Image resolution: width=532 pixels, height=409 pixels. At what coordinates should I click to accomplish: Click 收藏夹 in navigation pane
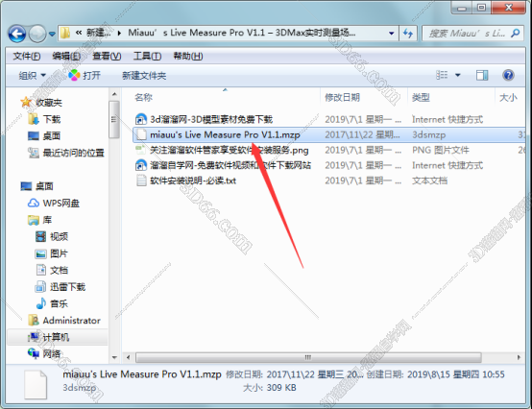pos(49,103)
